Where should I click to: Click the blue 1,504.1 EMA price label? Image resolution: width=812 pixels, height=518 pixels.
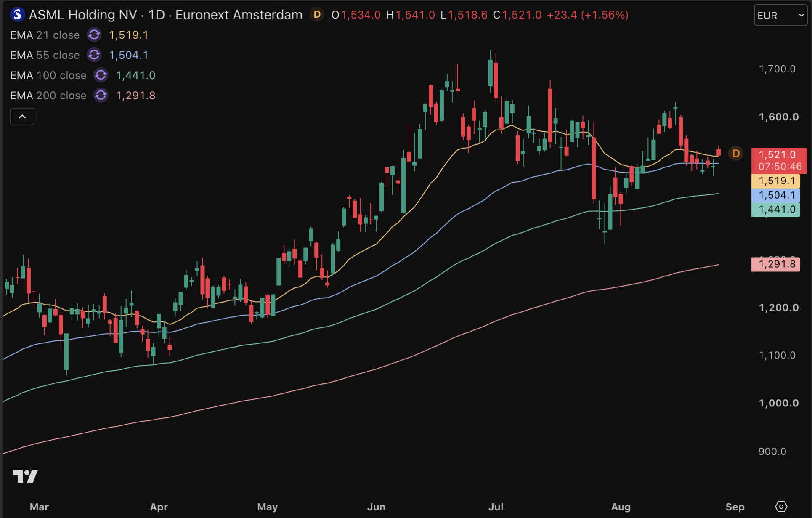click(776, 195)
